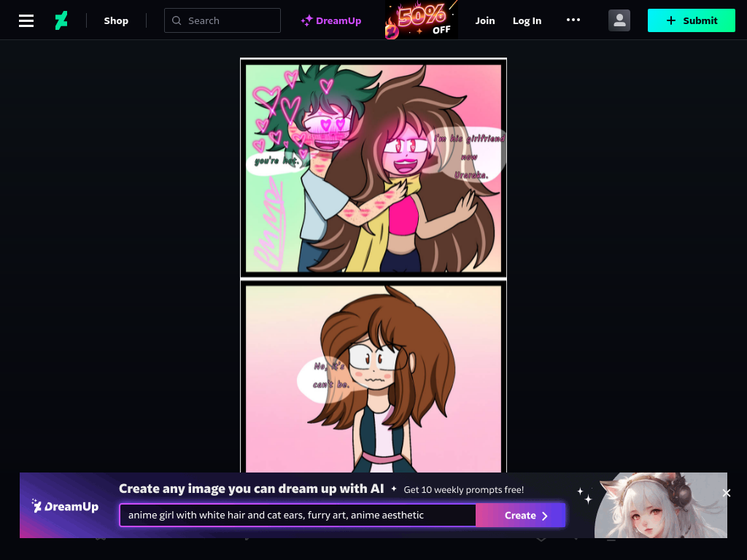Click 'Get 10 weekly prompts free!' text
747x560 pixels.
coord(463,489)
